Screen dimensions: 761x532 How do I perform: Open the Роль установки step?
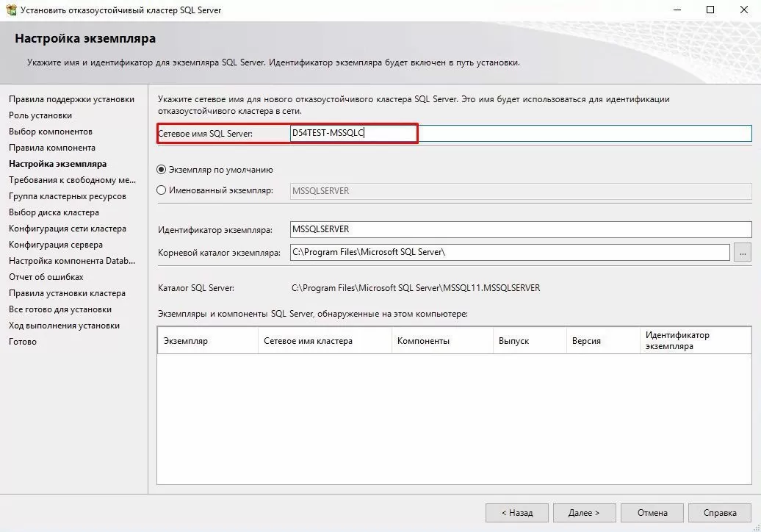point(40,115)
